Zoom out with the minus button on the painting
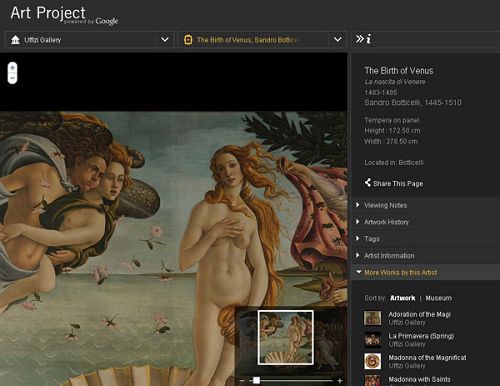Viewport: 500px width, 386px height. click(12, 78)
